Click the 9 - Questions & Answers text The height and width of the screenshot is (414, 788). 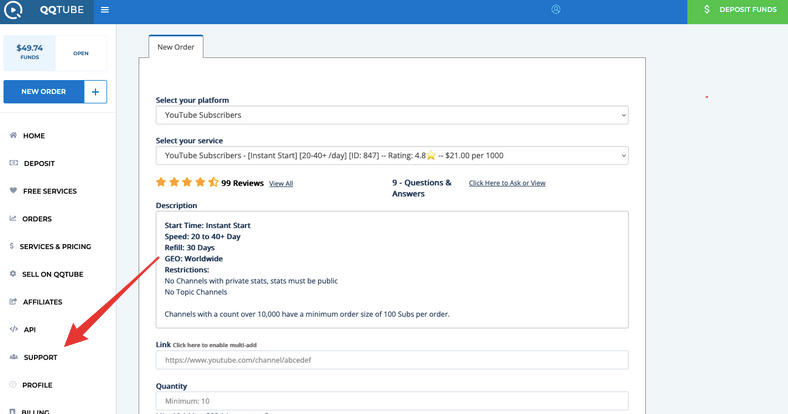[422, 188]
